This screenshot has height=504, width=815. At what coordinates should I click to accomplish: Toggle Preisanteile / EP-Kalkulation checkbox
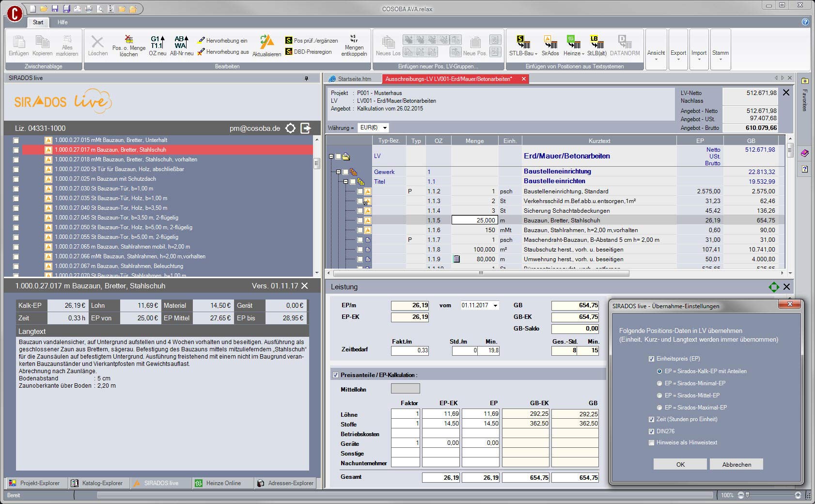tap(335, 375)
